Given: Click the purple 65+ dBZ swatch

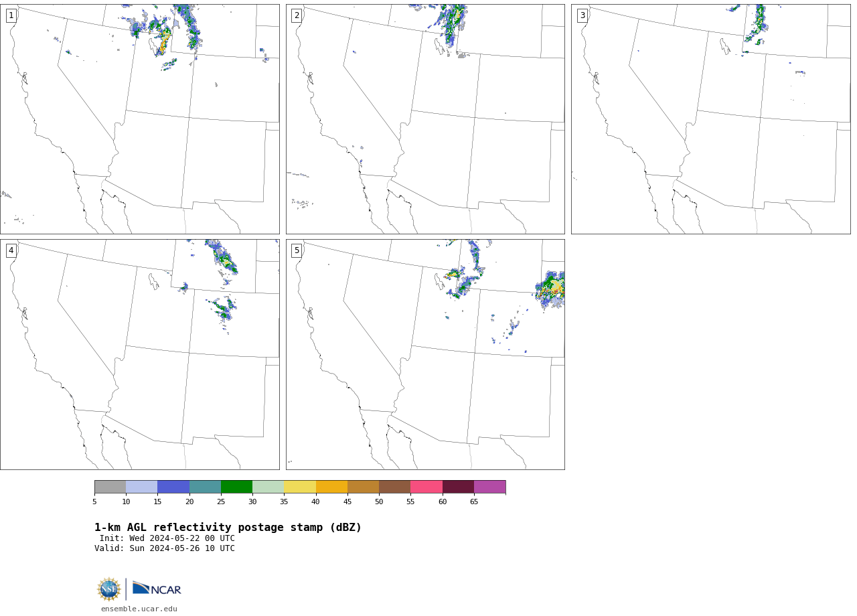Looking at the screenshot, I should coord(489,487).
